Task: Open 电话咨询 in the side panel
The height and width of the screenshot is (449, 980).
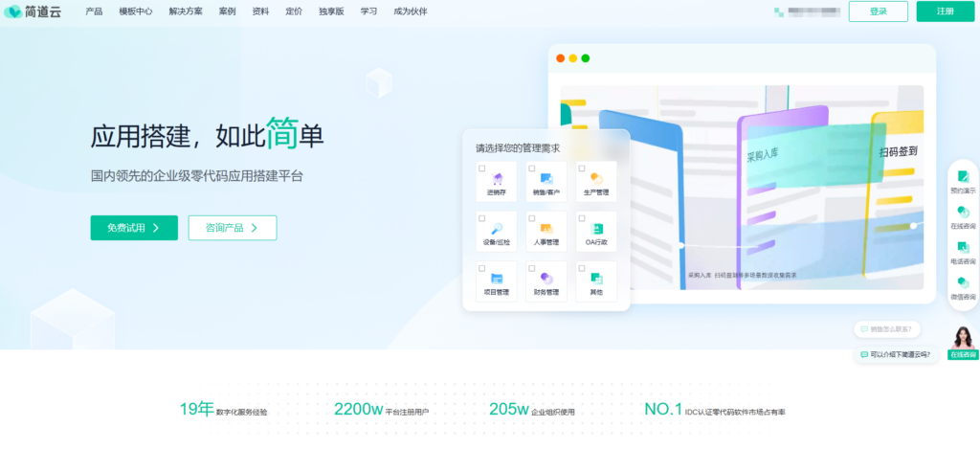Action: click(x=963, y=253)
